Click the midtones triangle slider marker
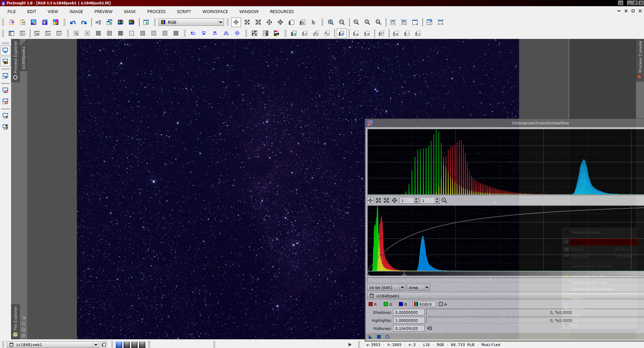The height and width of the screenshot is (348, 644). tap(405, 274)
